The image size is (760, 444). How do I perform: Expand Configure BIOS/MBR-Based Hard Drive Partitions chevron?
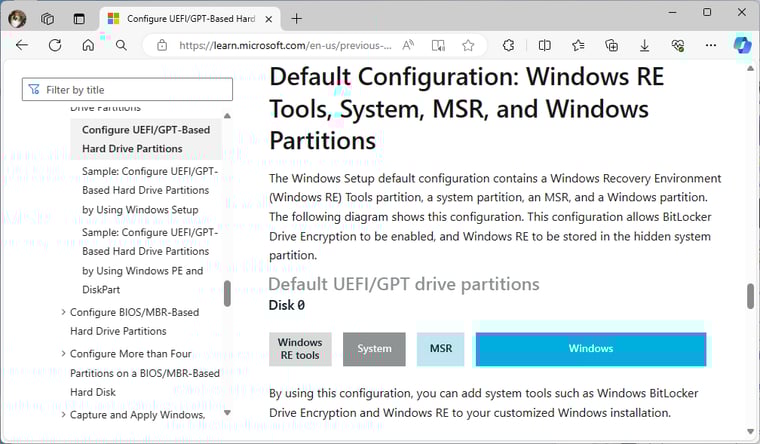[63, 312]
